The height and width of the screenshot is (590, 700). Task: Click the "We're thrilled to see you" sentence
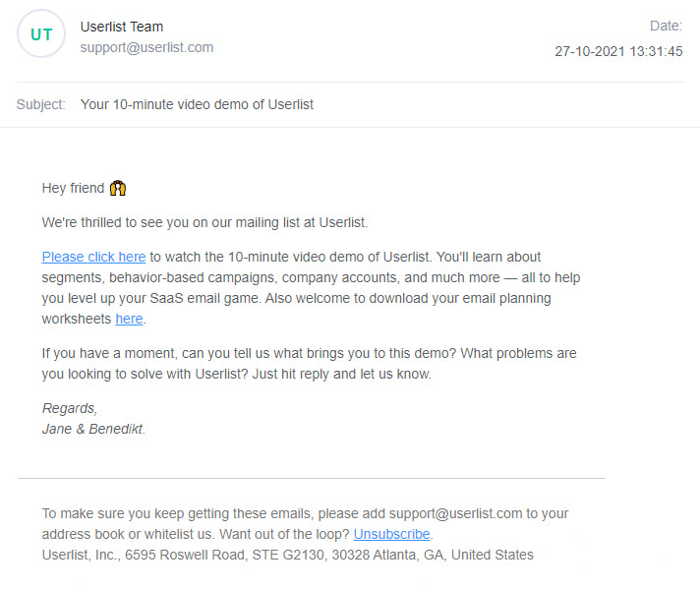pos(204,222)
